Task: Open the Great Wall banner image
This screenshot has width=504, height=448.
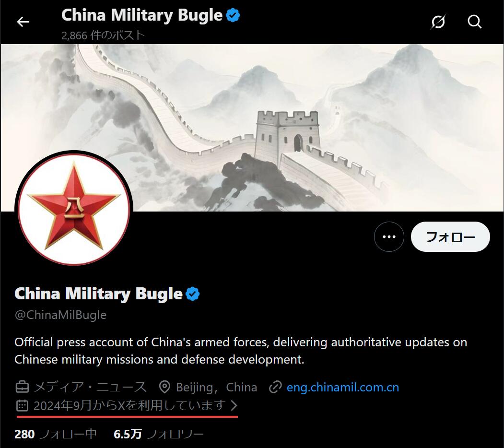Action: pyautogui.click(x=252, y=128)
